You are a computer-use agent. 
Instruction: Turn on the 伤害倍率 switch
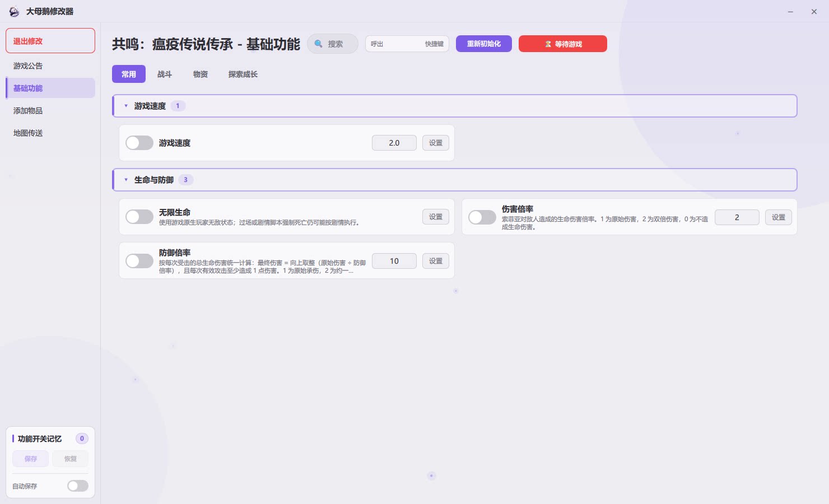[x=482, y=217]
